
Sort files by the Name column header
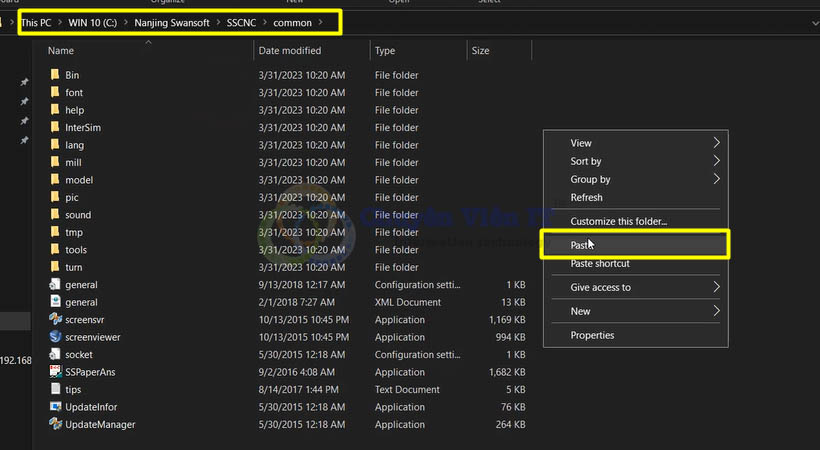click(x=61, y=50)
